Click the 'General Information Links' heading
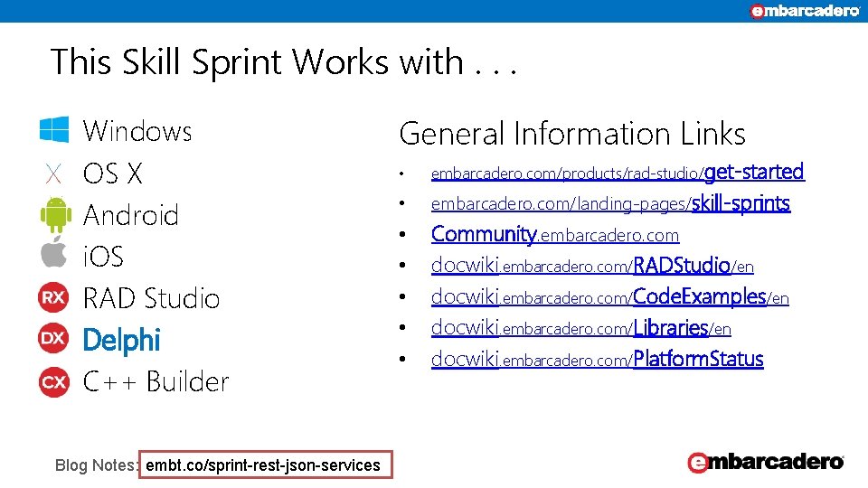Viewport: 868px width, 488px height. click(x=572, y=134)
